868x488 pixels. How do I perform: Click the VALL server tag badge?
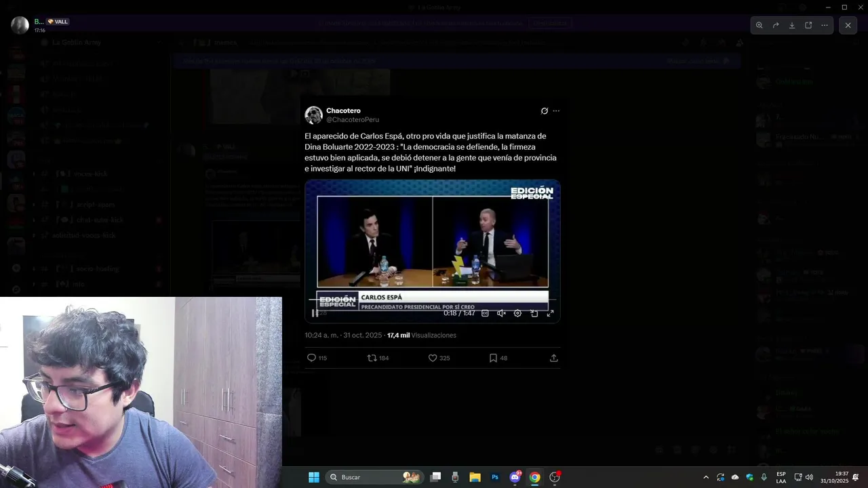[58, 22]
